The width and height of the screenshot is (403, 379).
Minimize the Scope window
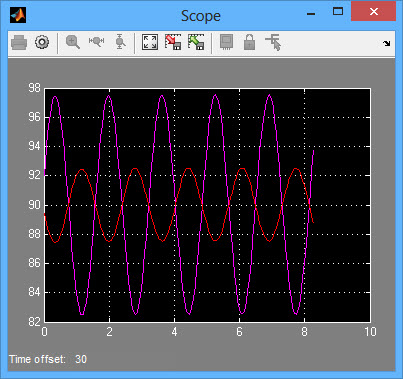click(x=311, y=14)
